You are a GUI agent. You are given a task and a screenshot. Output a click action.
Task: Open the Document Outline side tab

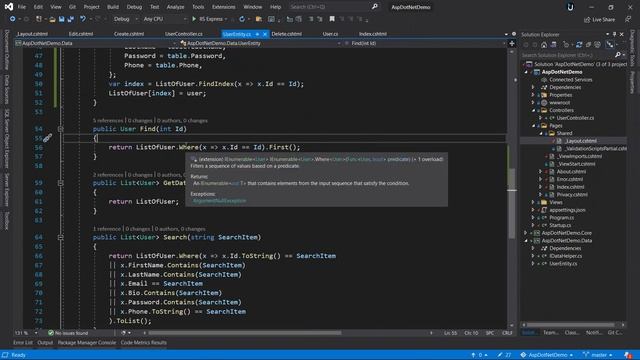(x=7, y=50)
